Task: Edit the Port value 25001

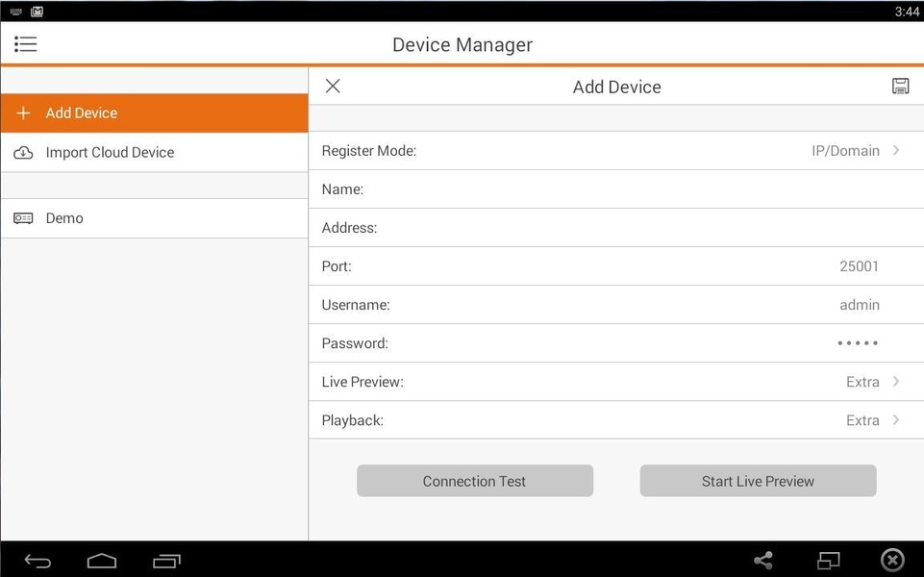Action: tap(859, 266)
